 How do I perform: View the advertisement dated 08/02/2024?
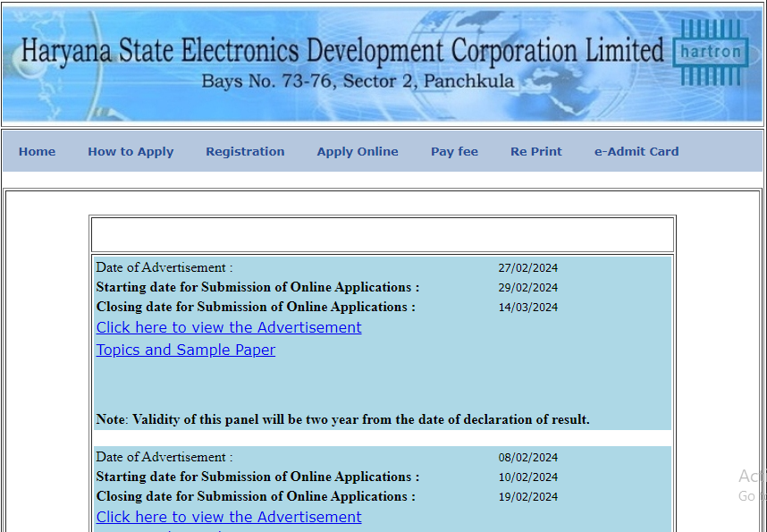229,517
